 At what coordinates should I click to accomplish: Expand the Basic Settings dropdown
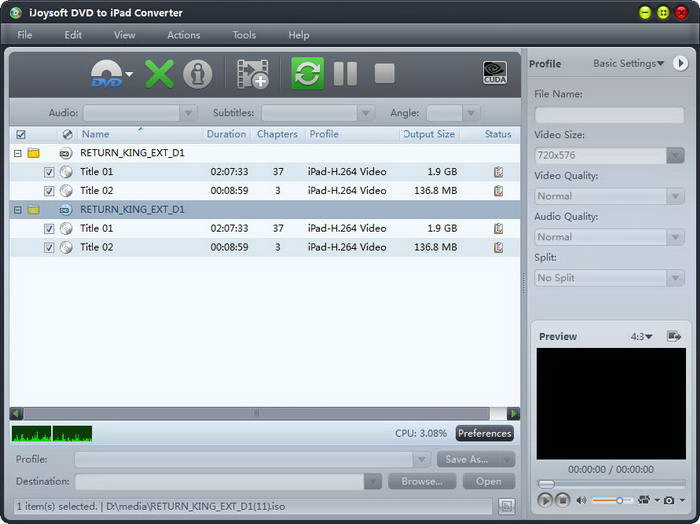pos(629,63)
